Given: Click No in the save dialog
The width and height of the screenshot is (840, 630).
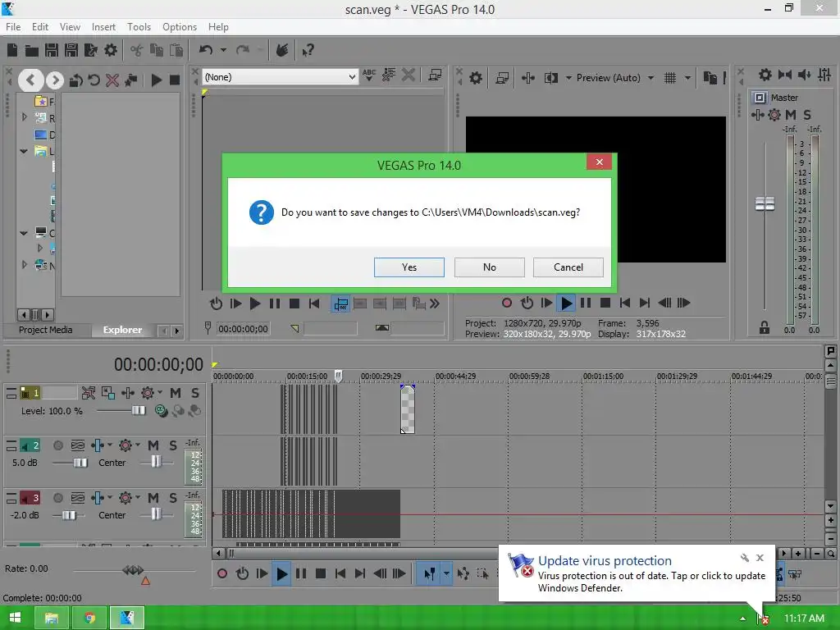Looking at the screenshot, I should point(490,267).
